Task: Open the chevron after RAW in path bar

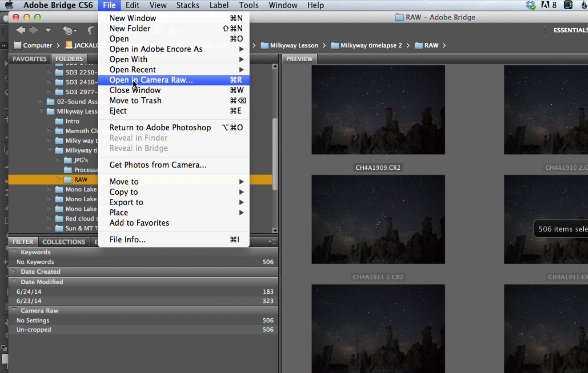Action: pos(444,45)
